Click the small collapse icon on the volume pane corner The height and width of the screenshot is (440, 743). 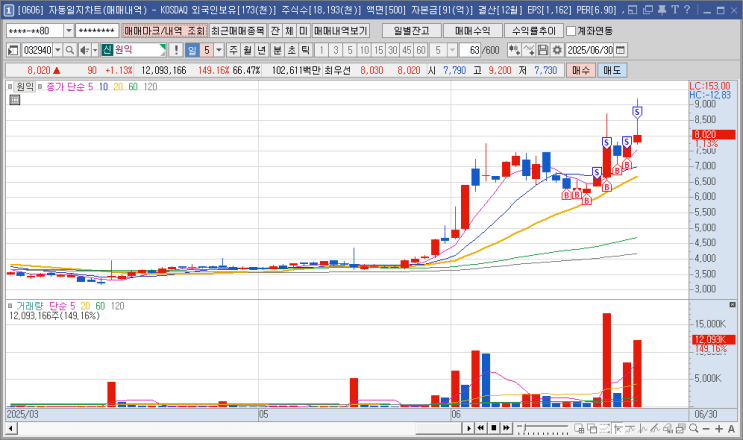(732, 305)
